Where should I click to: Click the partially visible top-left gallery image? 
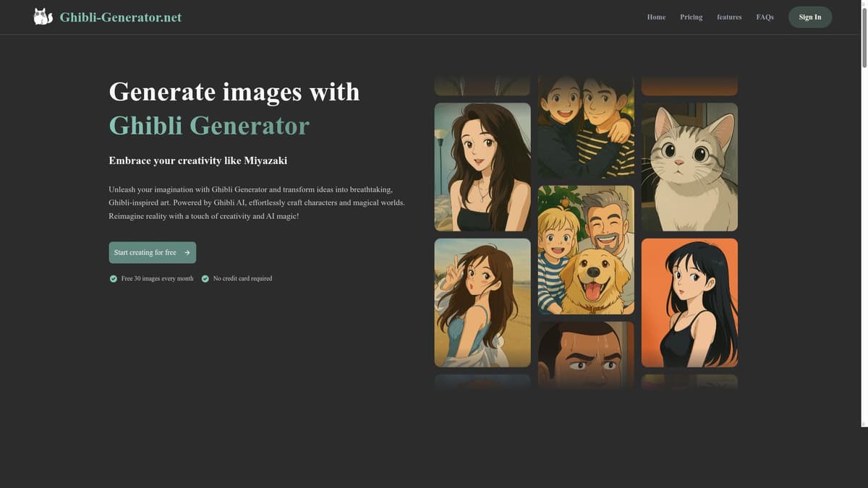pos(482,85)
